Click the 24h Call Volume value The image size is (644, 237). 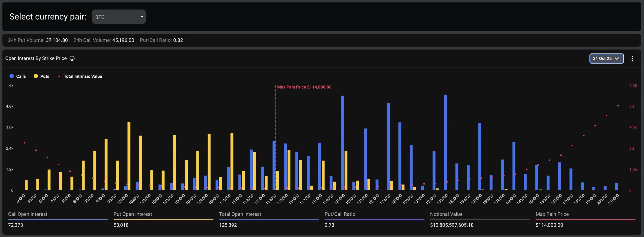123,40
